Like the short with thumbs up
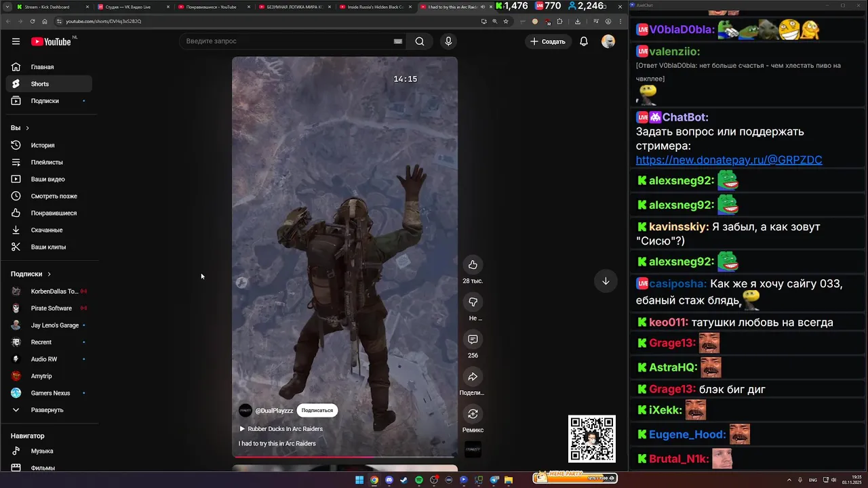The image size is (868, 488). pyautogui.click(x=473, y=265)
